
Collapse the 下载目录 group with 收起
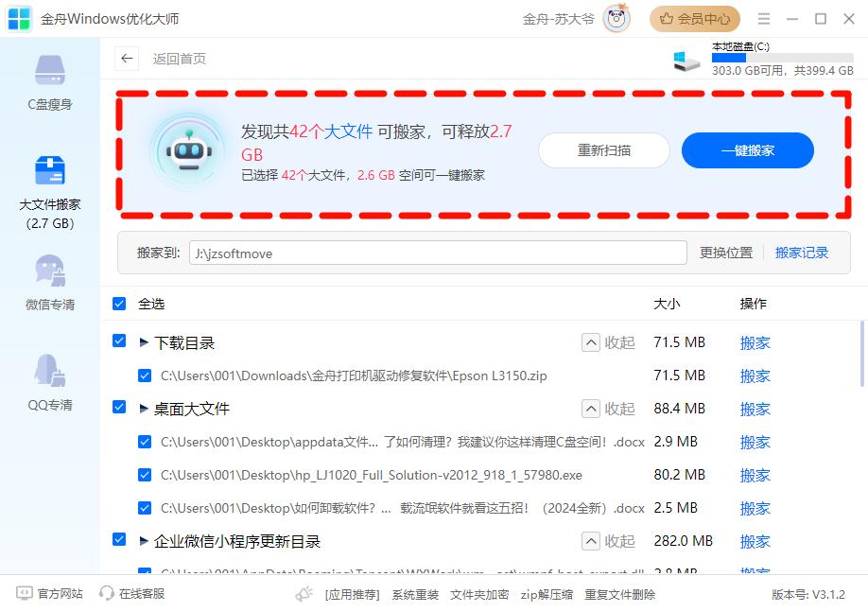coord(608,342)
